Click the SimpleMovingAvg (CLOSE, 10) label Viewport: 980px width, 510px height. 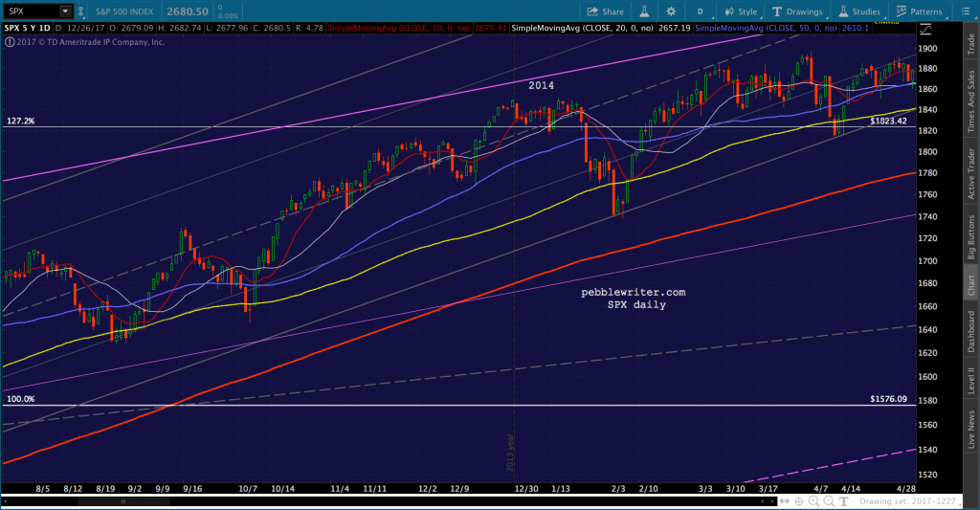tap(399, 28)
